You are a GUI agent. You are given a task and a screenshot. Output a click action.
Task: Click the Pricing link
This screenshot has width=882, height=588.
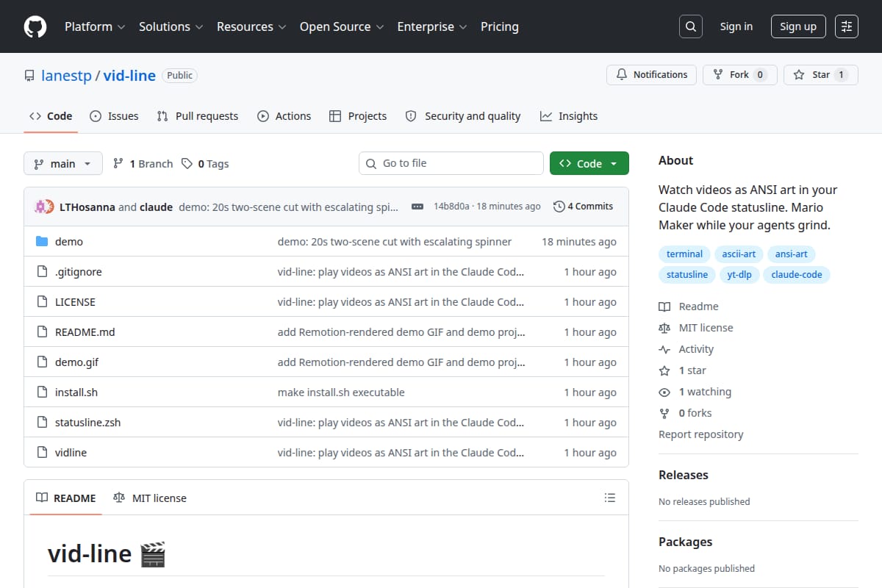click(500, 26)
